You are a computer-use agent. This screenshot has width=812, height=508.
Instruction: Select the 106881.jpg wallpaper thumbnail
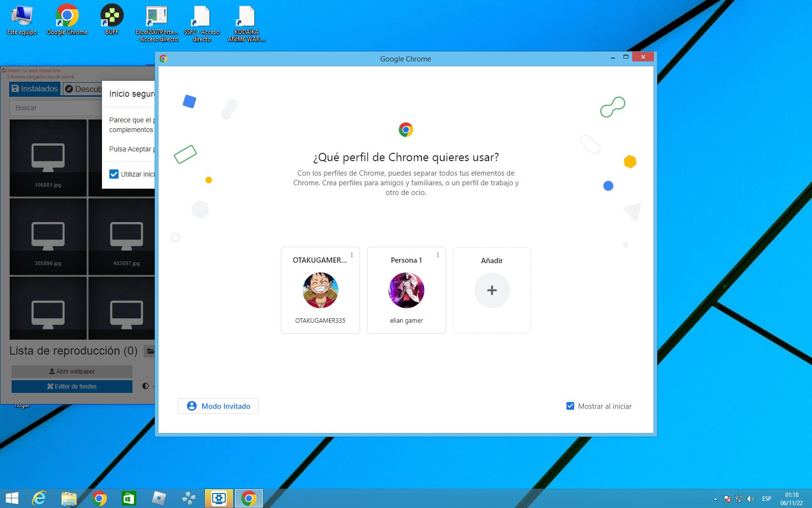coord(48,158)
